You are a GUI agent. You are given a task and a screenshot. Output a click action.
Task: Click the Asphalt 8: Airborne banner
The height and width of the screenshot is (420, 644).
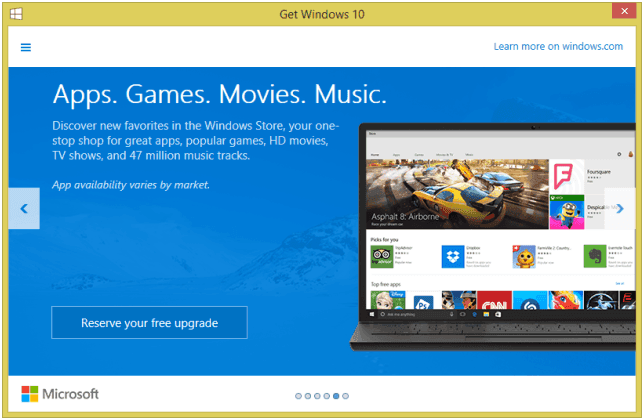click(x=457, y=194)
